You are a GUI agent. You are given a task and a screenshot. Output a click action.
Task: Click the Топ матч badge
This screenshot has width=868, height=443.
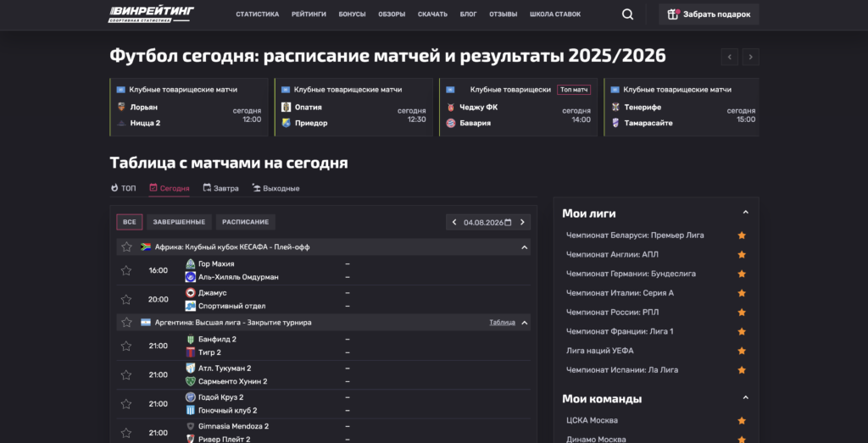click(574, 90)
